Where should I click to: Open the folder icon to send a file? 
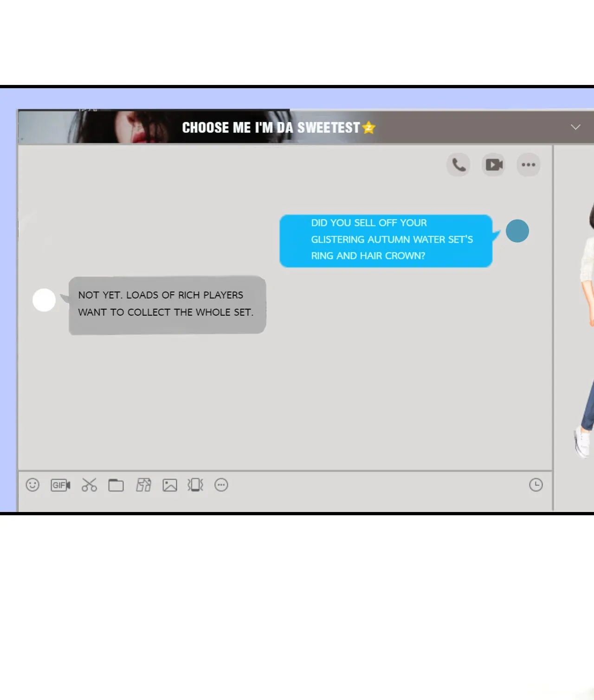coord(116,485)
